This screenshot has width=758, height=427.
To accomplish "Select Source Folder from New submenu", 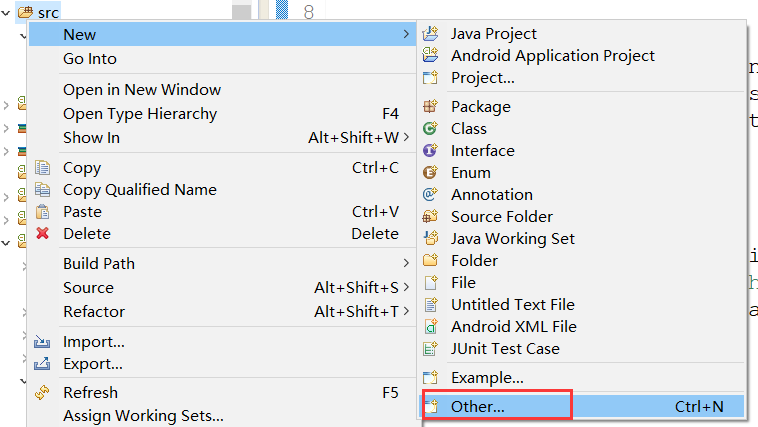I will (501, 217).
